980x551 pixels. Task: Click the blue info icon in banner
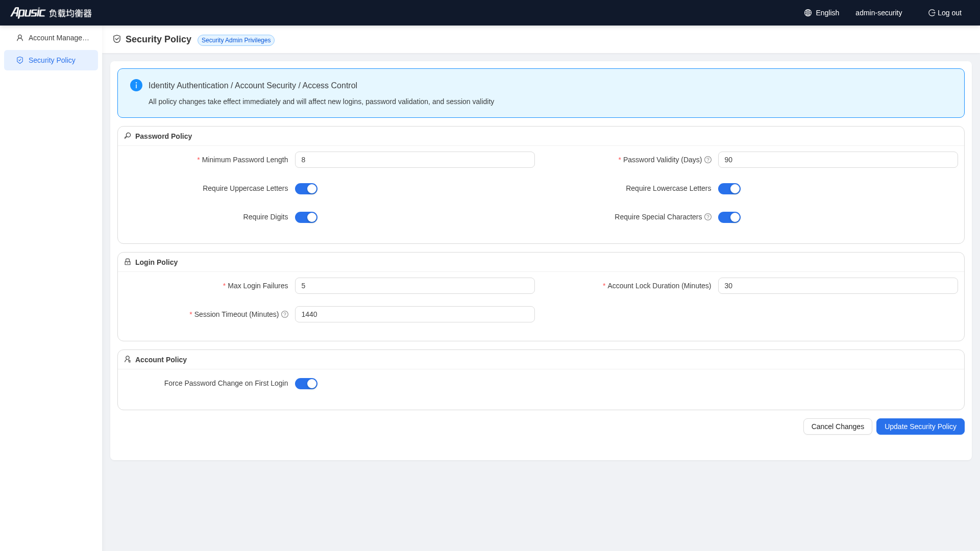click(x=136, y=85)
